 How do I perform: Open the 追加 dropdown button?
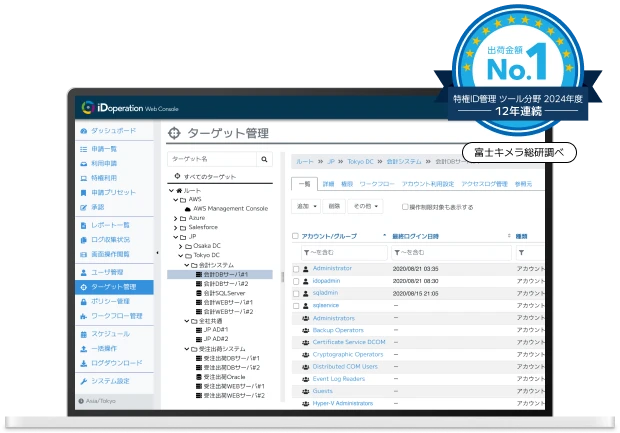point(306,206)
